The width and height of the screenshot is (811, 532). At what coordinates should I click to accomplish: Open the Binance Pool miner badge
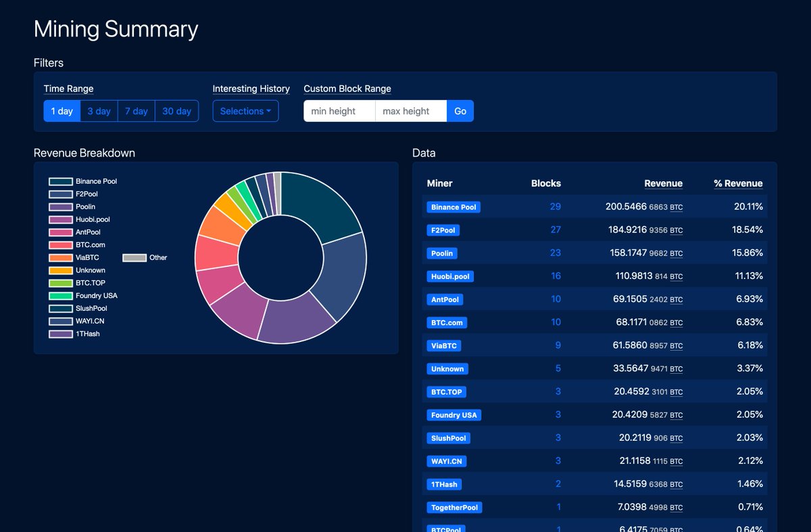click(453, 207)
